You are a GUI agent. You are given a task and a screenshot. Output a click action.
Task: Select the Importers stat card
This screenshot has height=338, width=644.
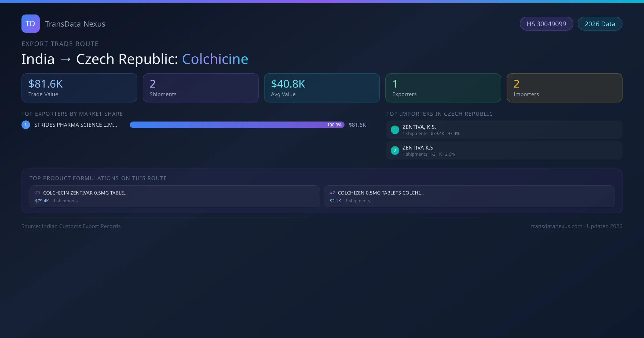(565, 88)
